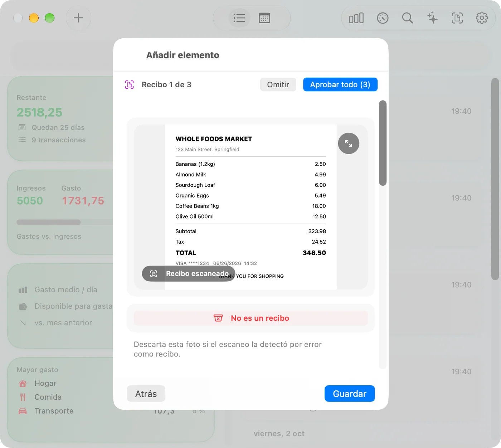Click the sparkles AI icon
The image size is (501, 448).
[x=432, y=18]
